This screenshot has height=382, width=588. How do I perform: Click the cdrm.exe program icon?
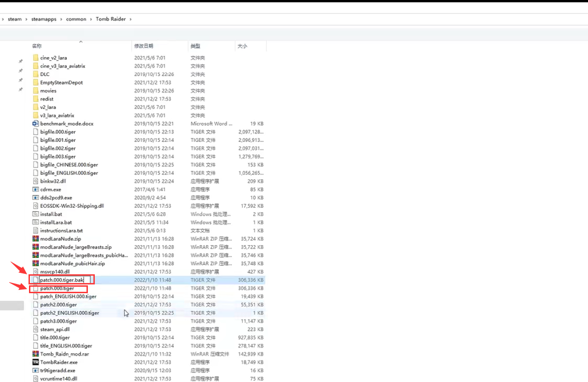(36, 190)
